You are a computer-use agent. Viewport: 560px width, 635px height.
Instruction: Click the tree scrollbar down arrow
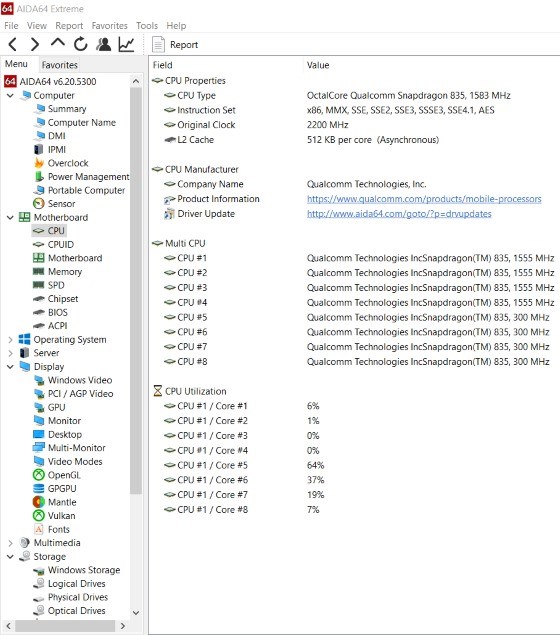click(136, 613)
